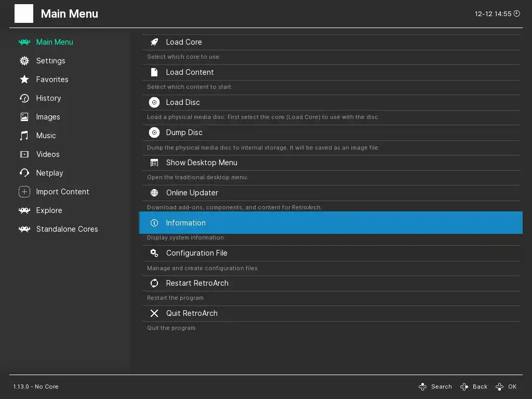Choose the Dump Disc menu entry

(x=184, y=132)
